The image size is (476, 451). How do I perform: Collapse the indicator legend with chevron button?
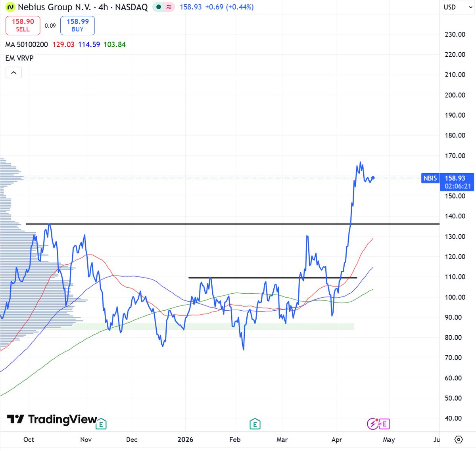click(x=13, y=73)
